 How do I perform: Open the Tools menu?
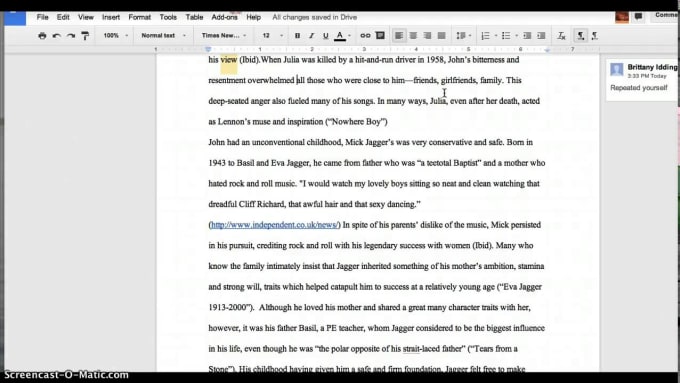168,17
